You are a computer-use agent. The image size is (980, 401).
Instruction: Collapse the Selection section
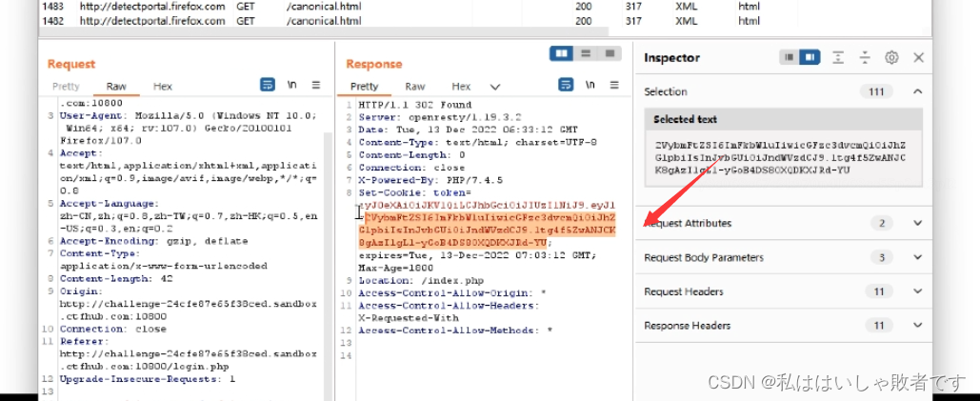point(917,91)
